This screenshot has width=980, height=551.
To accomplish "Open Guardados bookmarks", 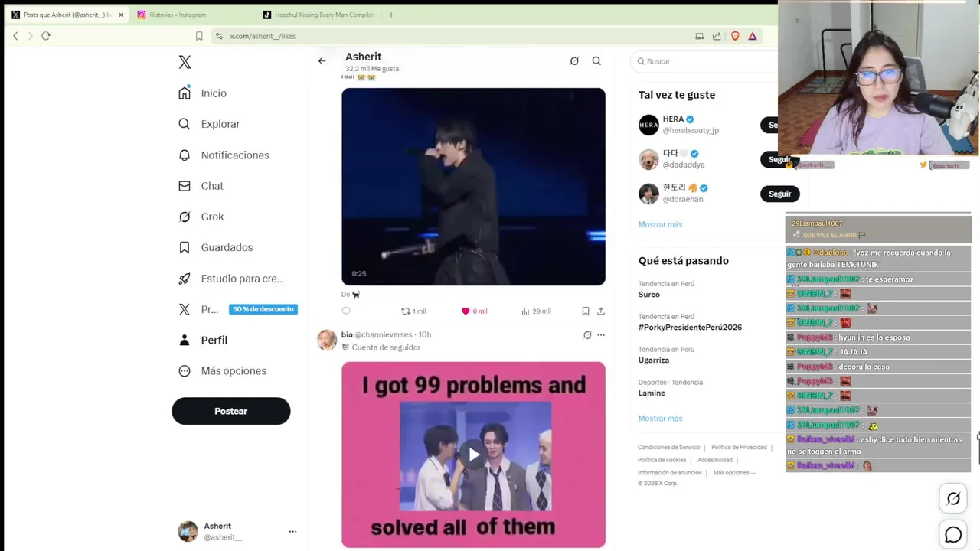I will click(216, 247).
